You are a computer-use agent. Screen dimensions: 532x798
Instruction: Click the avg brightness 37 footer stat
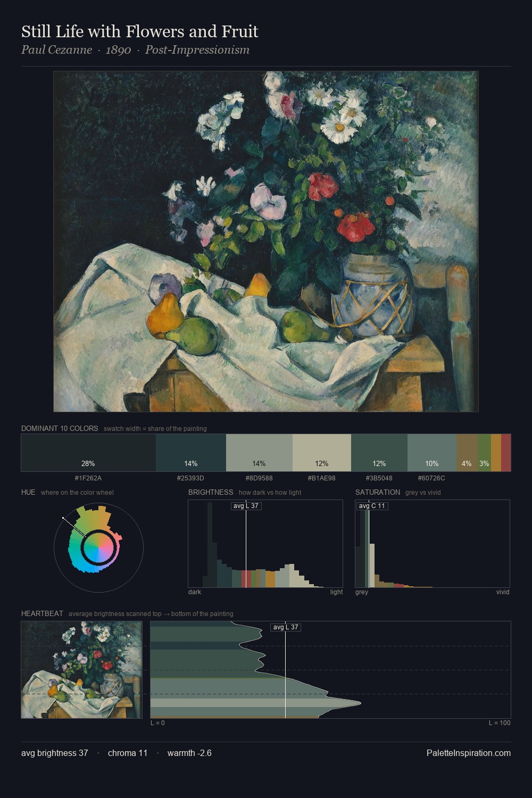point(55,753)
